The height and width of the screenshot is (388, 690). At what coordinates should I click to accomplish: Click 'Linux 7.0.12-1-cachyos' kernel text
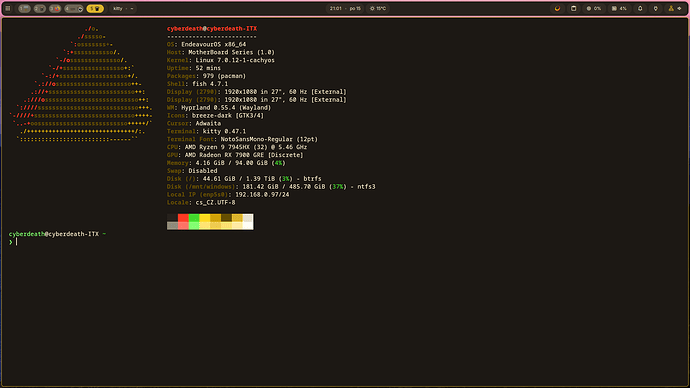(x=235, y=60)
